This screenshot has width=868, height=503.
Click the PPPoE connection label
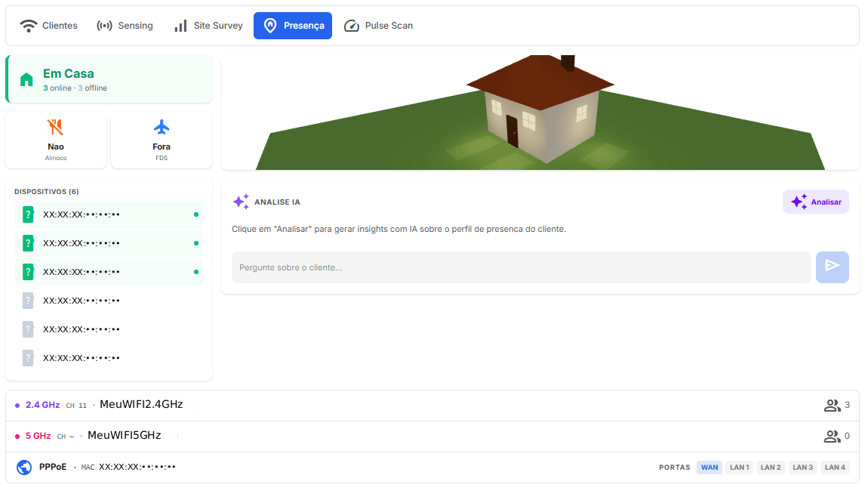[53, 467]
